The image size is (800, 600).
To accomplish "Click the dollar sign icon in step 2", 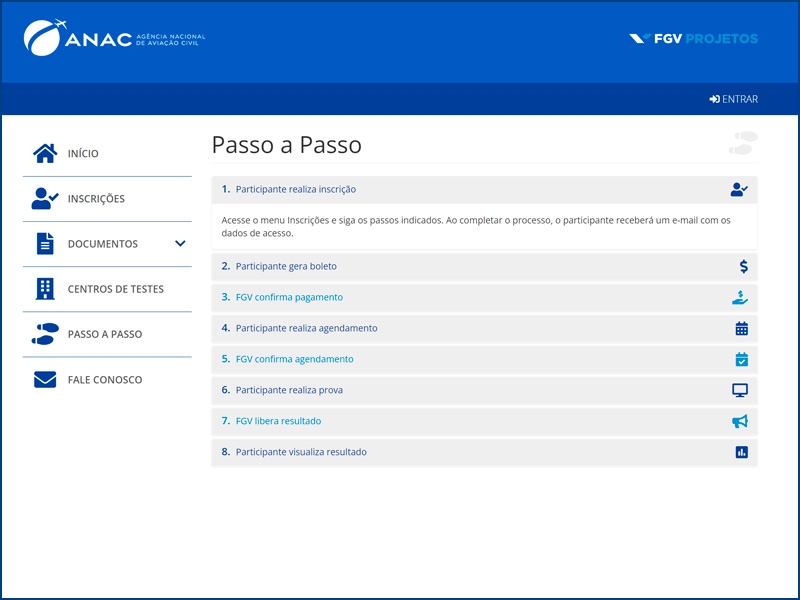I will (x=743, y=266).
